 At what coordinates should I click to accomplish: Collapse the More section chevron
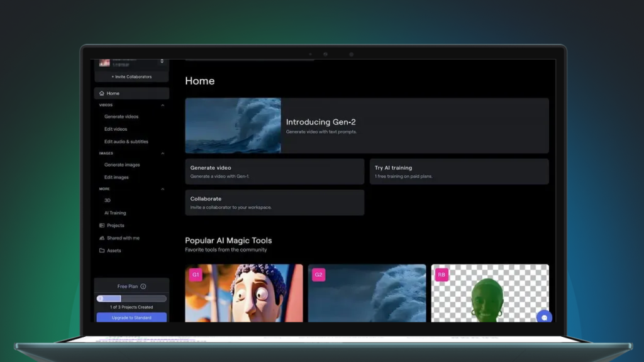(x=163, y=189)
